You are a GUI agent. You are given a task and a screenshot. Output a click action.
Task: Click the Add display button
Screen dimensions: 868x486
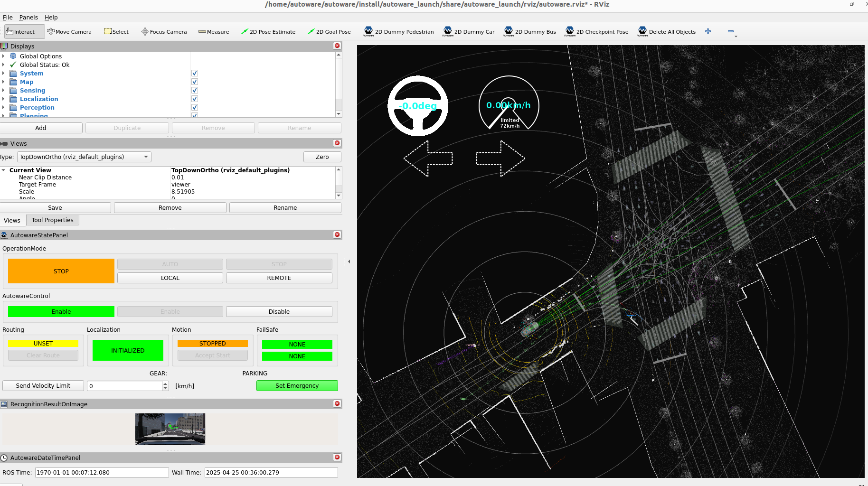41,128
